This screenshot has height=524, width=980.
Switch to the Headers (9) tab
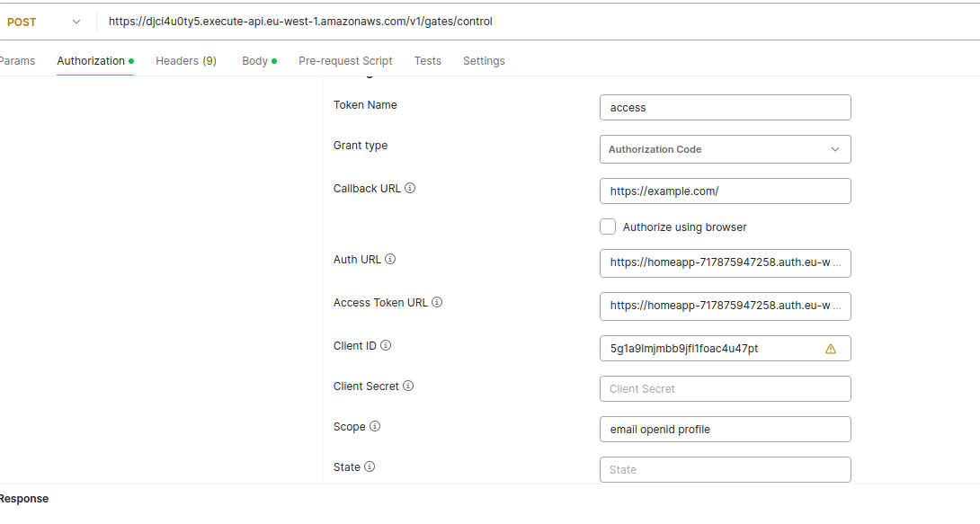click(185, 61)
